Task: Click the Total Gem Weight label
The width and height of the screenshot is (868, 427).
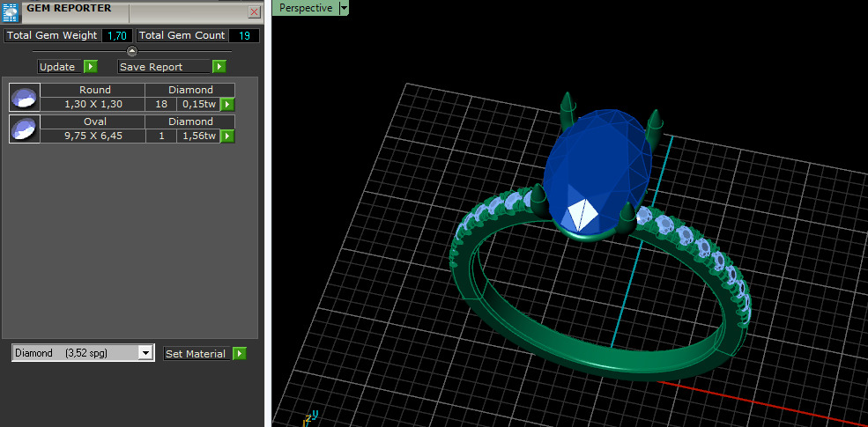Action: click(x=52, y=35)
